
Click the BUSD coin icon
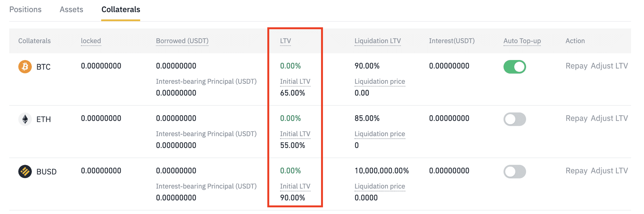click(25, 171)
